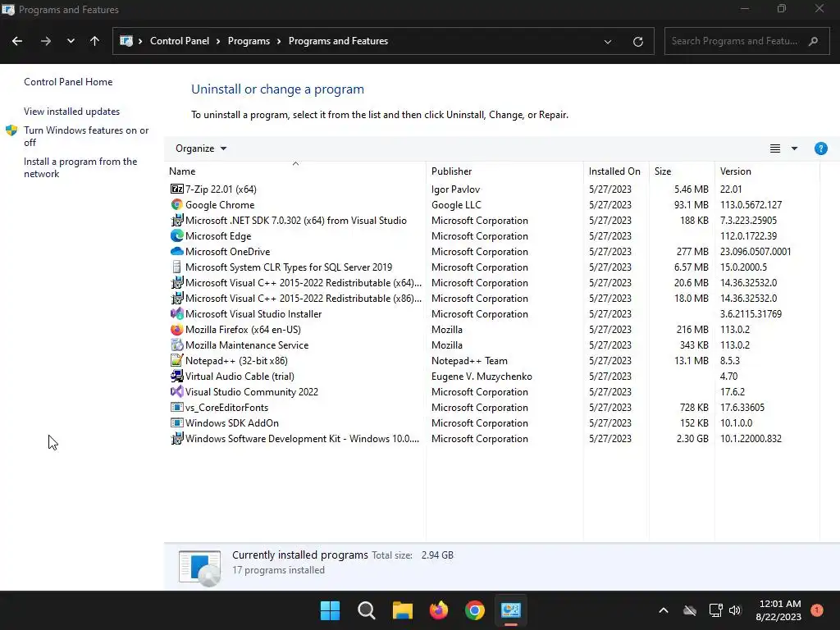
Task: Click the Visual Studio Installer icon
Action: [177, 313]
